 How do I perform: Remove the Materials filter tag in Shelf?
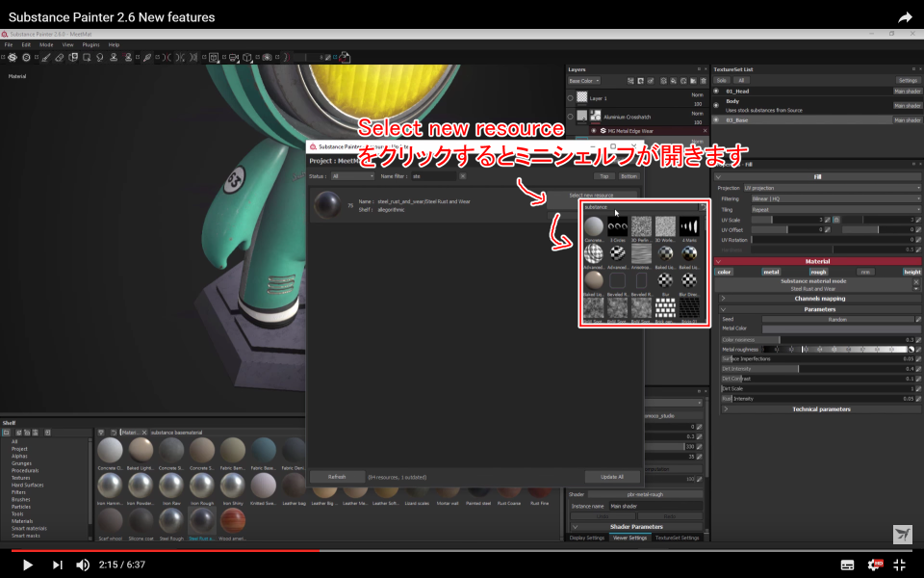[x=143, y=433]
